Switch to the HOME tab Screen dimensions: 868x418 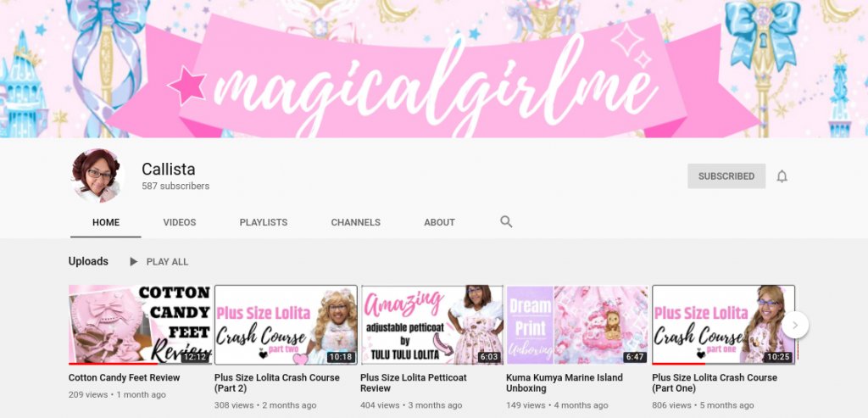(x=106, y=222)
